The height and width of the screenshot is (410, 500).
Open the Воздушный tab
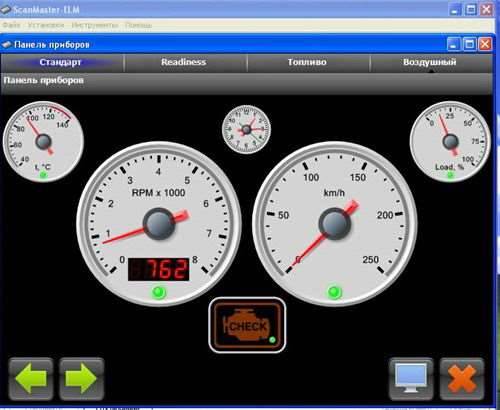pos(430,62)
